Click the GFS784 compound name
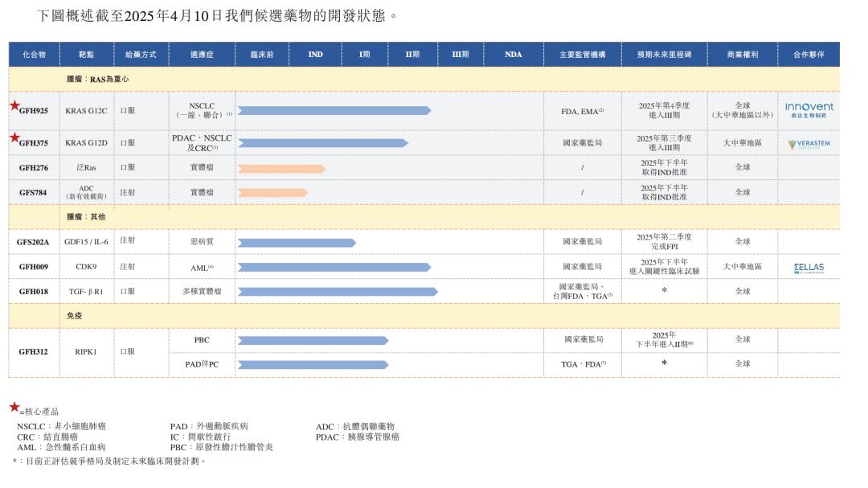The height and width of the screenshot is (488, 868). tap(33, 193)
